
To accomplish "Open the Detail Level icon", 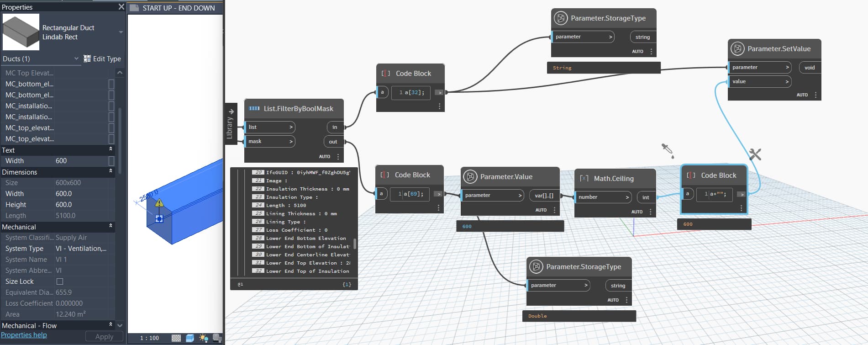I will [x=176, y=338].
